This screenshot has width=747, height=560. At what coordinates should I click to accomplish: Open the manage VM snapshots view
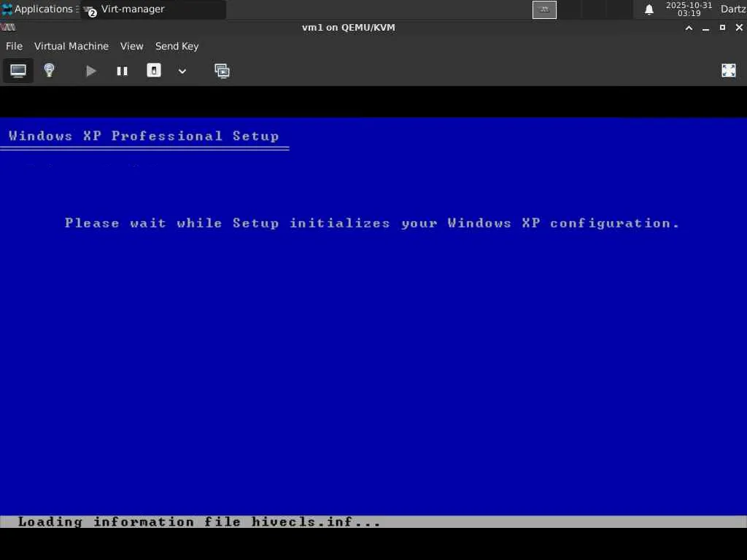(x=222, y=71)
